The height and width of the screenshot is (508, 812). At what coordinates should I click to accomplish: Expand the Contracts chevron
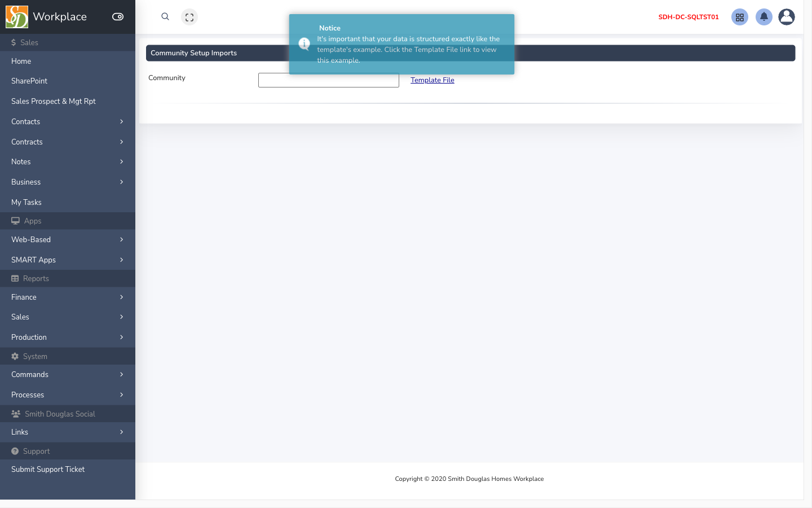point(122,142)
